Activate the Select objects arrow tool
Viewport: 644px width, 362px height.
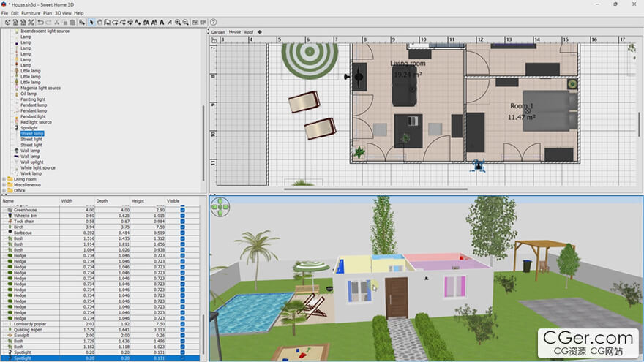[91, 22]
